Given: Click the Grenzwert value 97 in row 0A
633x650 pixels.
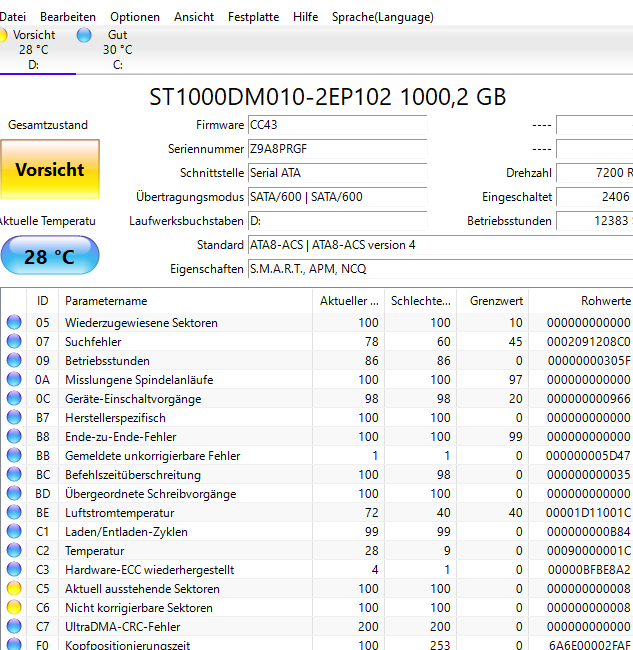Looking at the screenshot, I should click(516, 380).
